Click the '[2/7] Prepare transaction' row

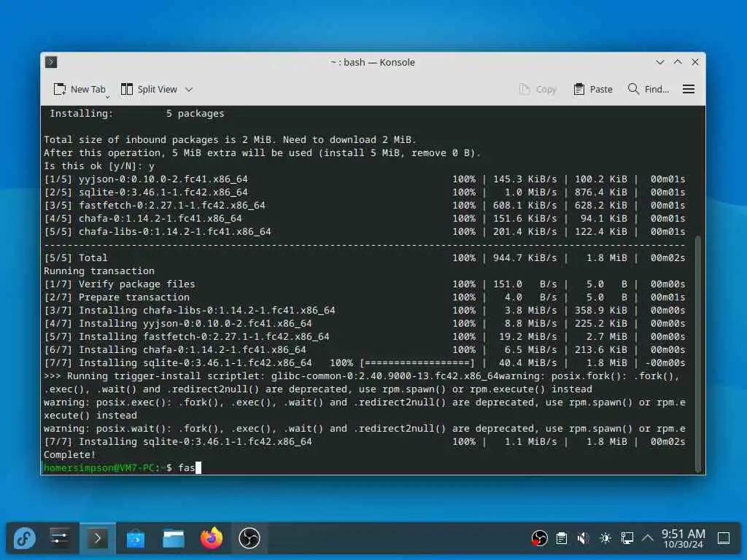365,297
